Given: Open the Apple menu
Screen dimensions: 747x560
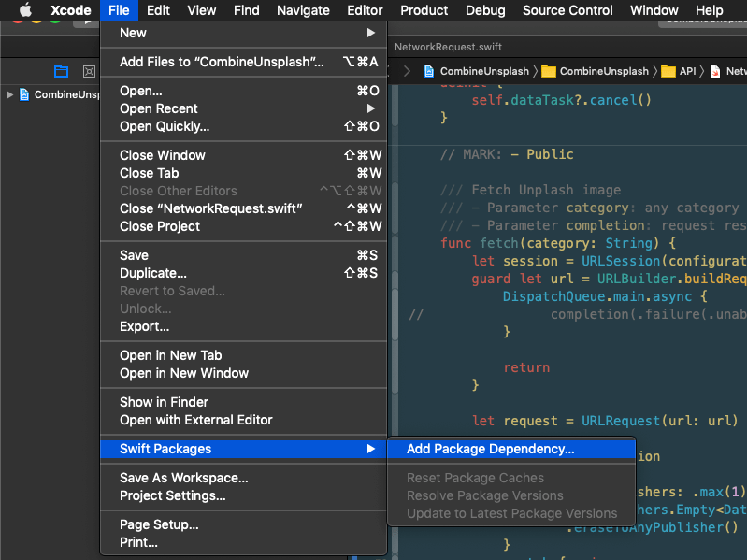Looking at the screenshot, I should (x=26, y=10).
